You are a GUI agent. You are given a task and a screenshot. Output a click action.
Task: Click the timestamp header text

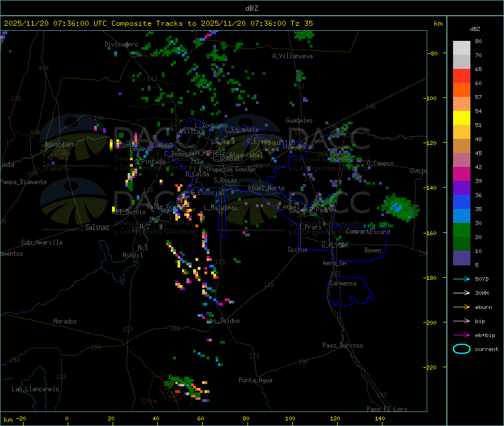click(x=158, y=24)
